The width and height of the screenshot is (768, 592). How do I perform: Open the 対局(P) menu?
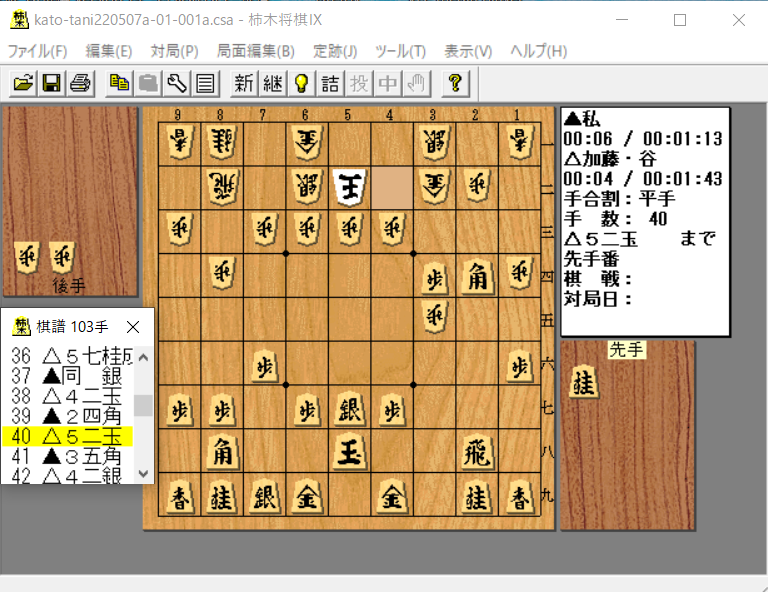click(x=174, y=51)
